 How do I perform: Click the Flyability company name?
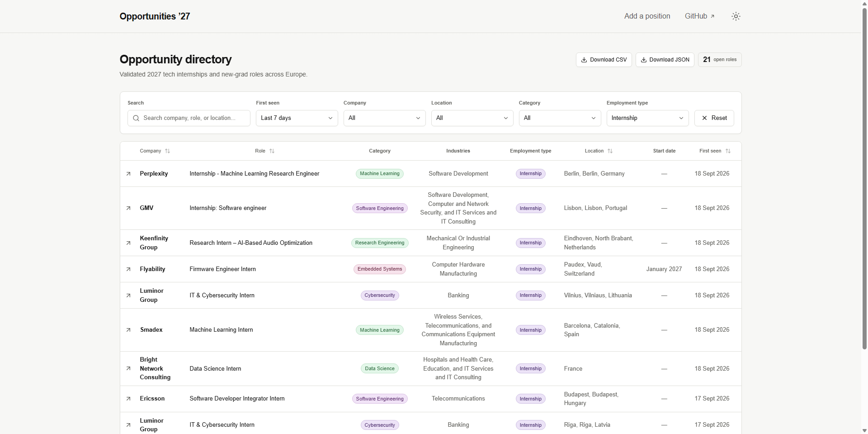[152, 269]
